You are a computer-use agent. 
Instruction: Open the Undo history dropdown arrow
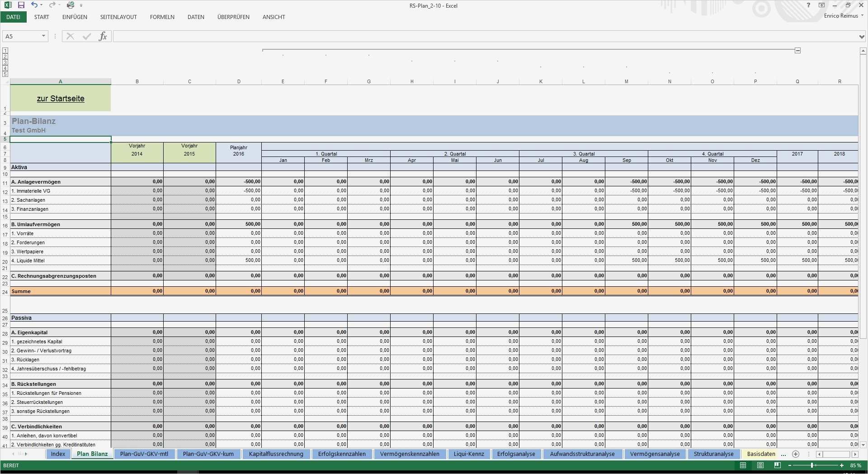[x=41, y=5]
